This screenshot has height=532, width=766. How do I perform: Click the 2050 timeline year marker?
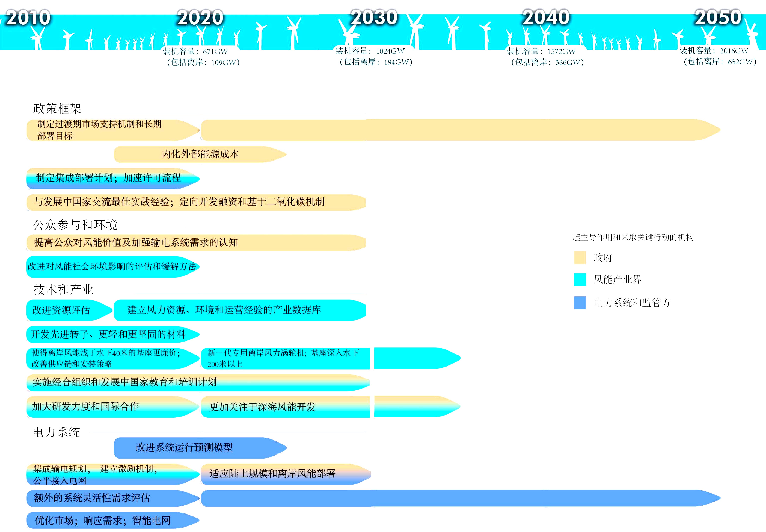click(718, 17)
